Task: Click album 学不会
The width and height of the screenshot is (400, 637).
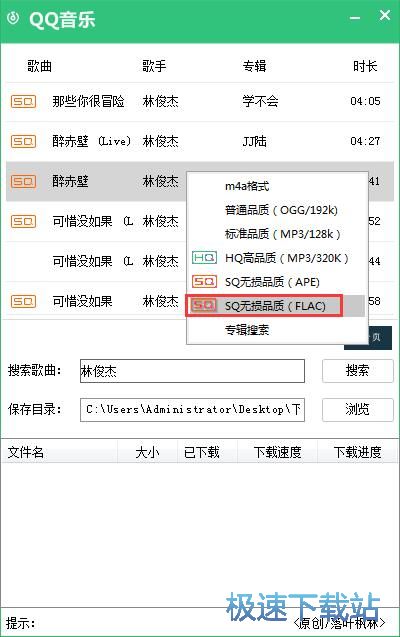Action: point(261,101)
